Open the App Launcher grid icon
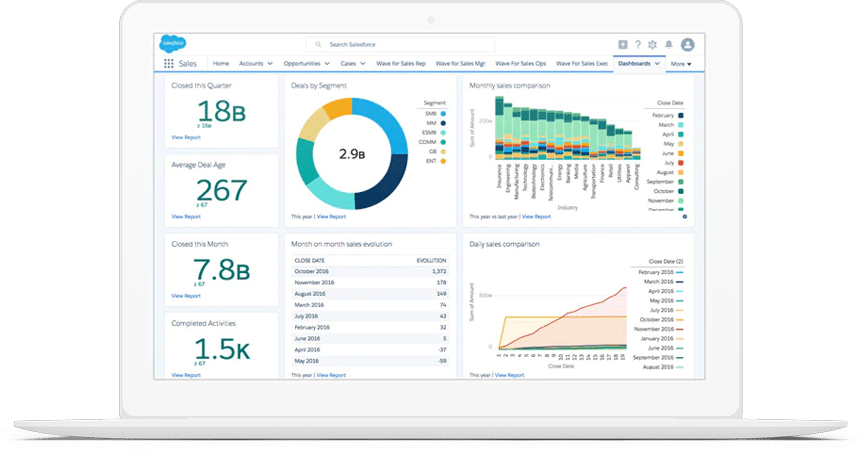Image resolution: width=862 pixels, height=450 pixels. (x=169, y=64)
